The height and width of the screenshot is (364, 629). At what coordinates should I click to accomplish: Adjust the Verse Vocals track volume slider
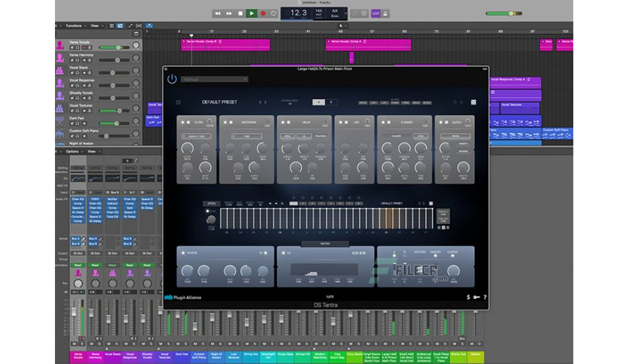point(114,47)
